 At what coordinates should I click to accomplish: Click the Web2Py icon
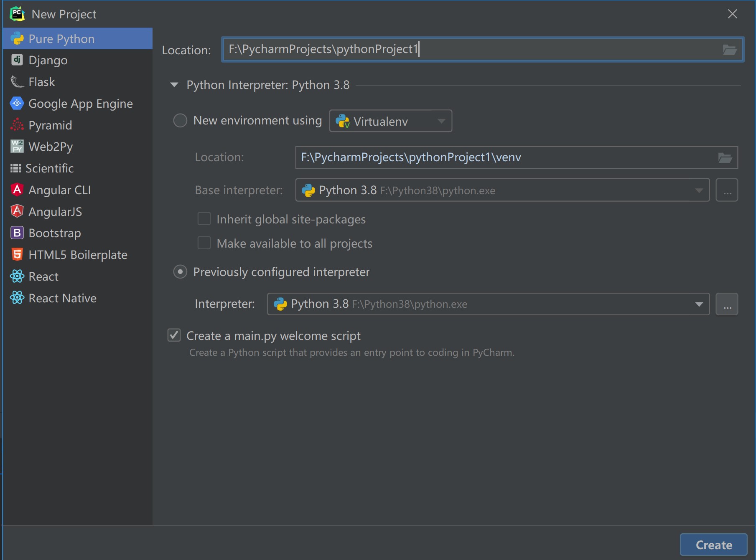click(x=17, y=147)
